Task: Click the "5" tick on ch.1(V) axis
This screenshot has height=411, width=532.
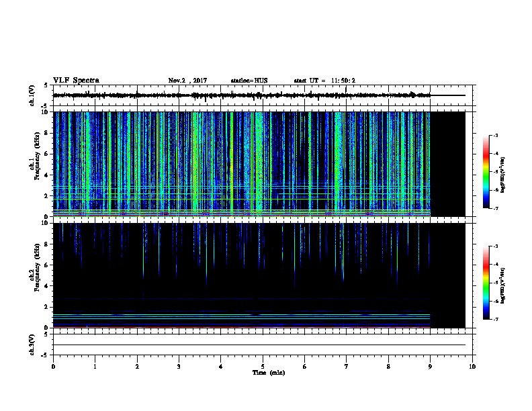Action: [46, 85]
